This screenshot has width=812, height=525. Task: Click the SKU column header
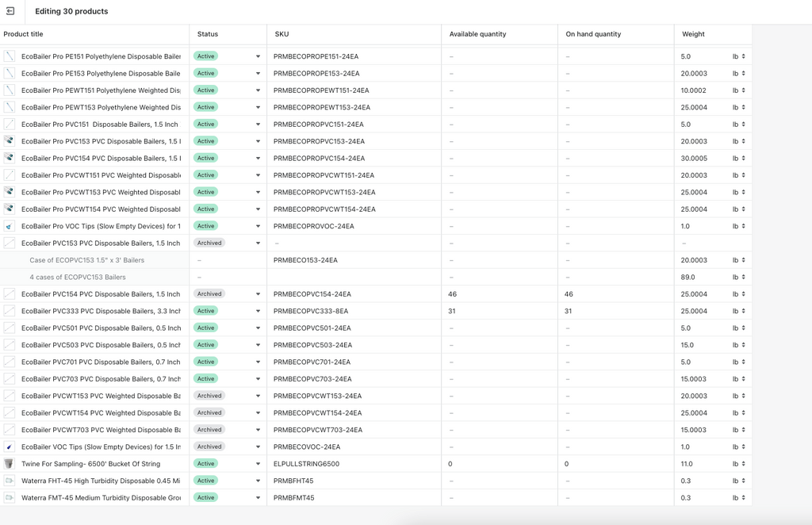[282, 34]
